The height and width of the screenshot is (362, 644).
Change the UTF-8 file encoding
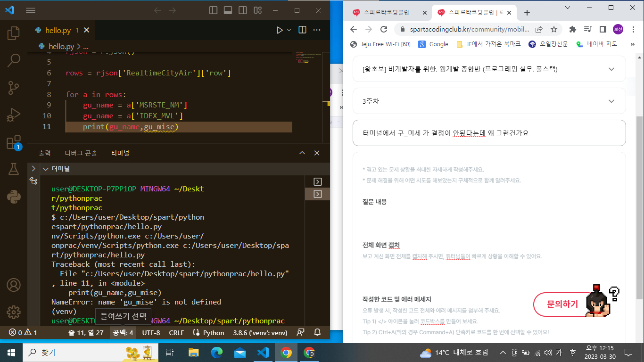pyautogui.click(x=151, y=332)
